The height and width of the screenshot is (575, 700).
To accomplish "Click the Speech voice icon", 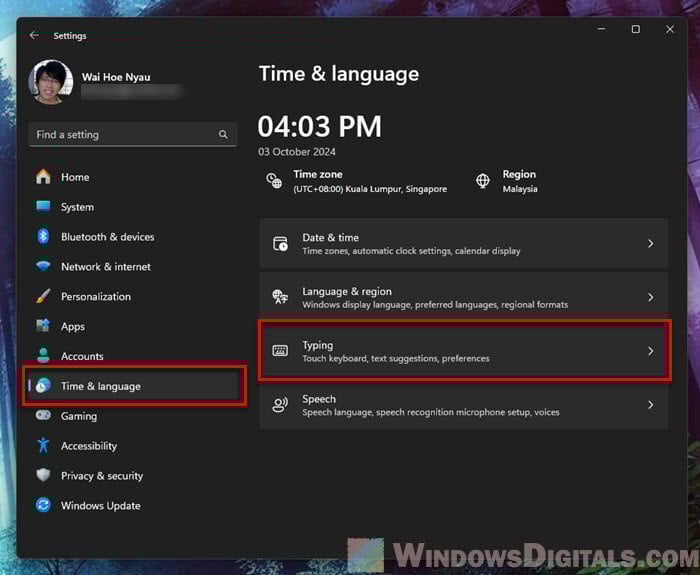I will (280, 405).
